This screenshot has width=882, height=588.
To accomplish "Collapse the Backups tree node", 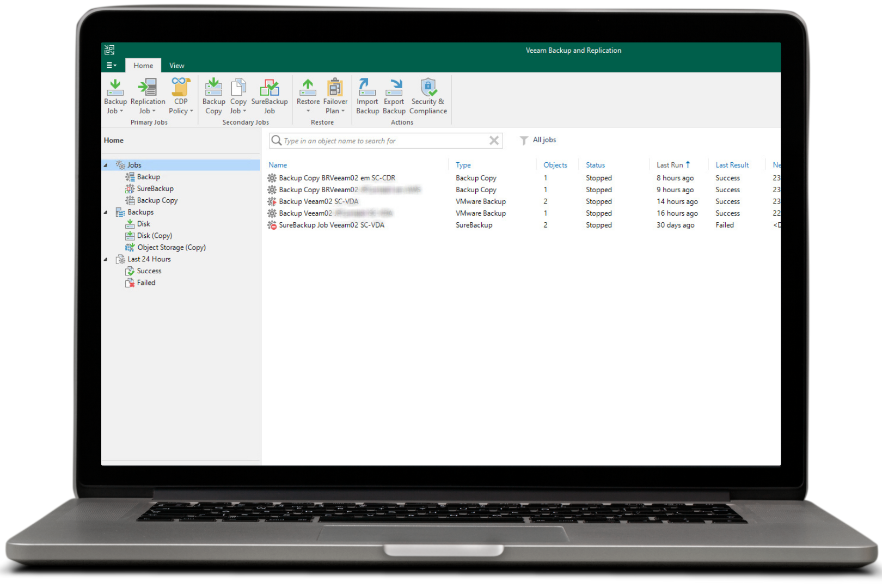I will [106, 212].
